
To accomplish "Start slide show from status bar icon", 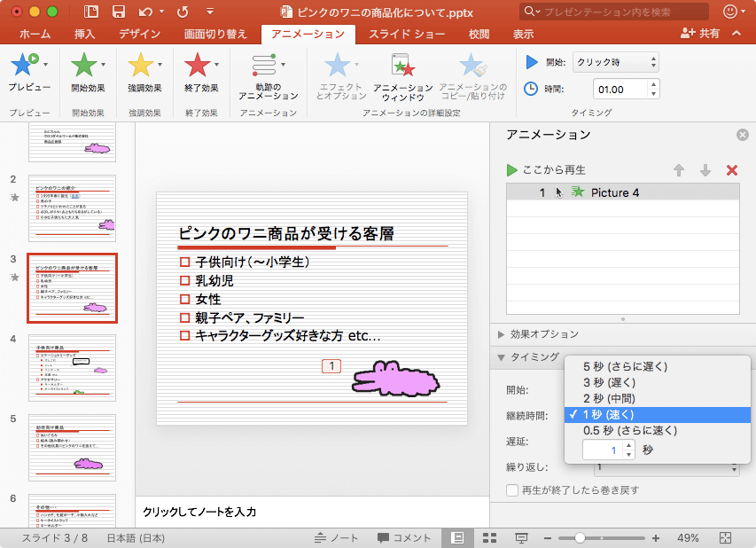I will (521, 537).
